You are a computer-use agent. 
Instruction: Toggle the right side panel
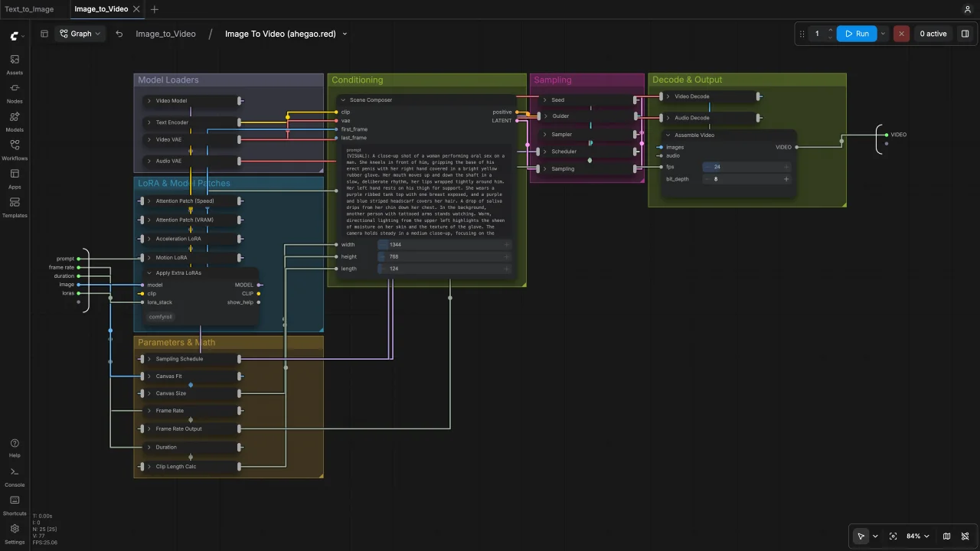[x=965, y=34]
